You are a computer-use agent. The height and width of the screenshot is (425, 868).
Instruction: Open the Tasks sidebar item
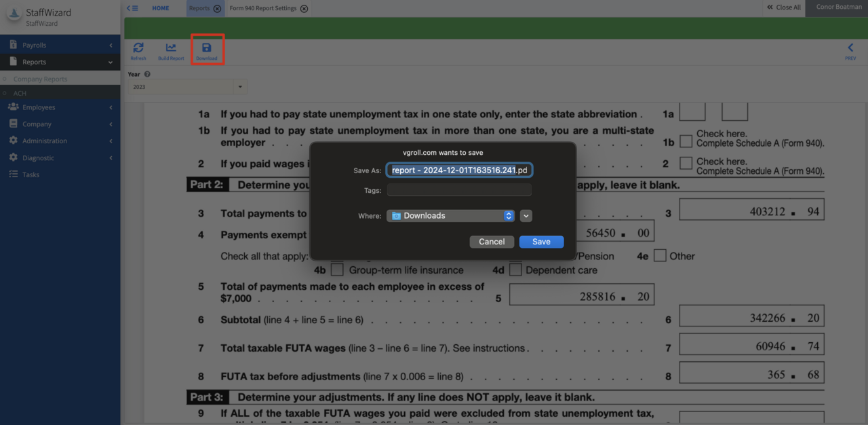point(31,174)
